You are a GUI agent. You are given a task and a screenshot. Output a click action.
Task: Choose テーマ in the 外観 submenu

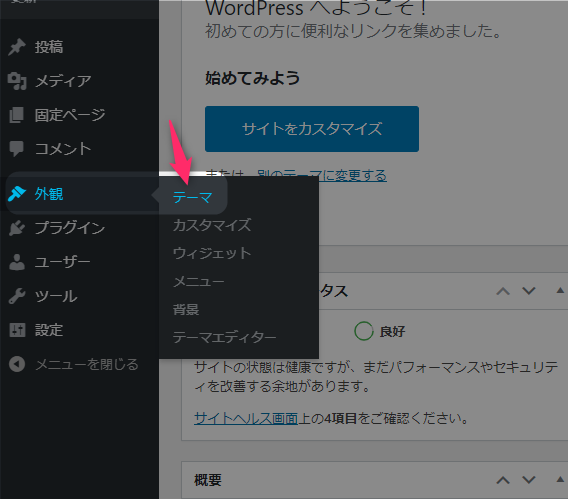(x=192, y=197)
